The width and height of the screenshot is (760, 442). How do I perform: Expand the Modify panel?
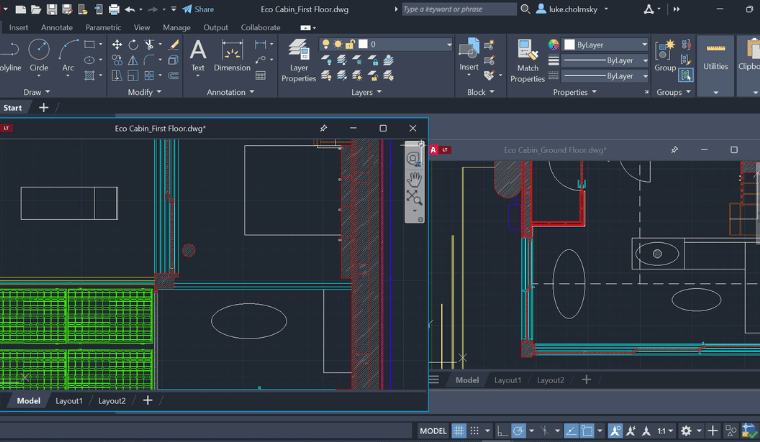click(x=144, y=92)
